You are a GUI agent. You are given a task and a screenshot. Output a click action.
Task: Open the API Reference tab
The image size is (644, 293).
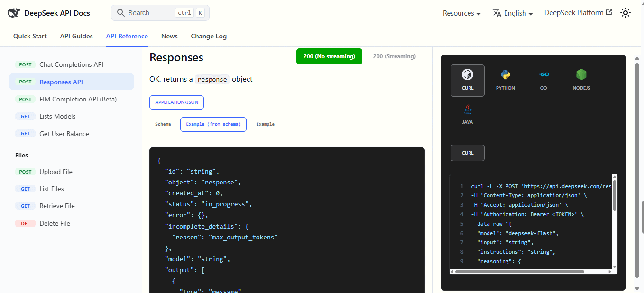coord(127,36)
